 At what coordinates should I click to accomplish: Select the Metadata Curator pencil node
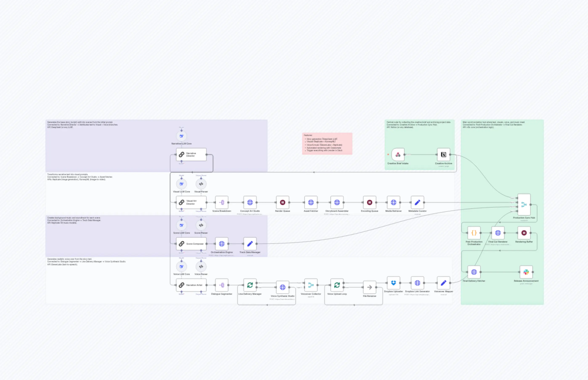(x=417, y=202)
